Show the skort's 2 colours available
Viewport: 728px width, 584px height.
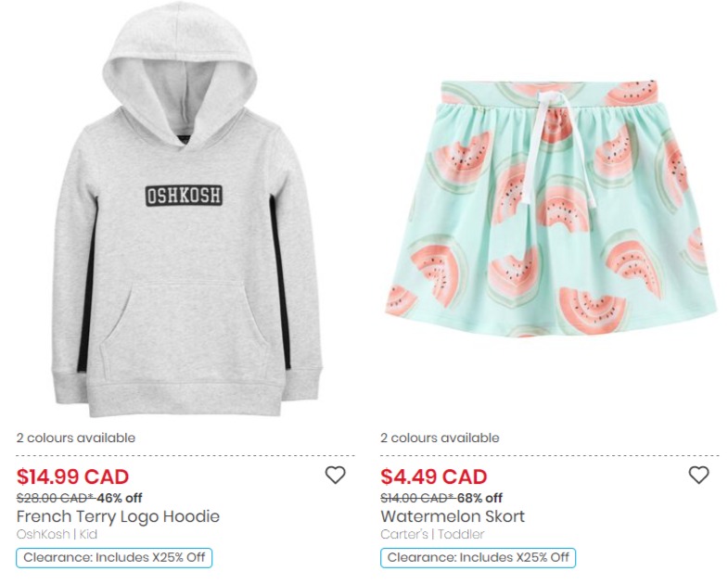440,438
